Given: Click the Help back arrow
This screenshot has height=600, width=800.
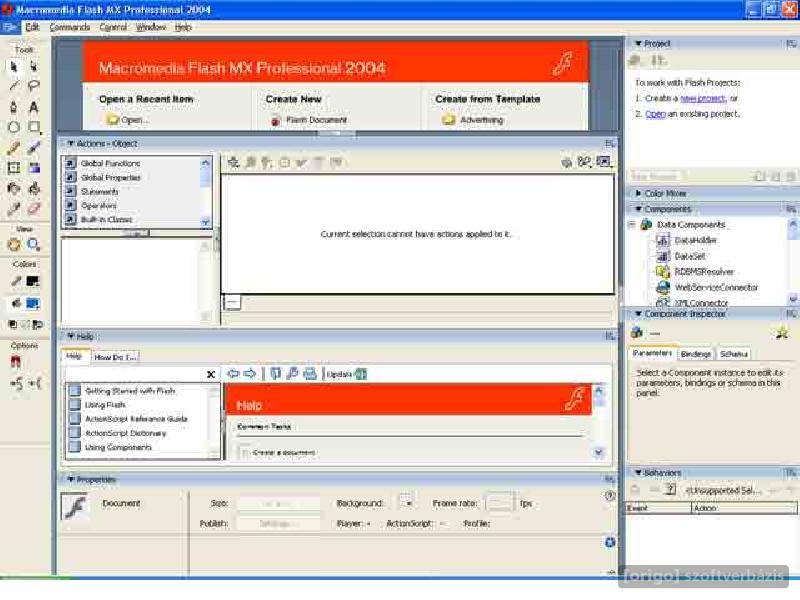Looking at the screenshot, I should point(233,374).
